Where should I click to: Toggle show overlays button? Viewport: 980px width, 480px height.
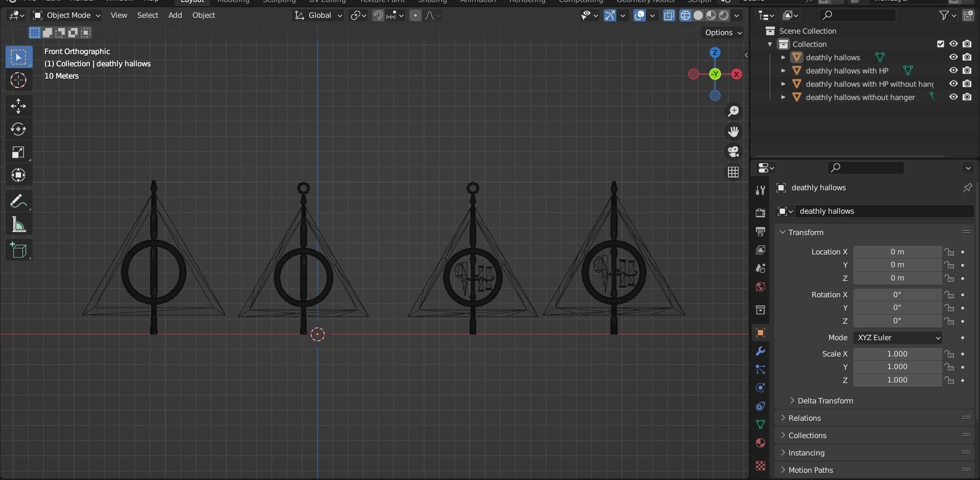pyautogui.click(x=640, y=15)
